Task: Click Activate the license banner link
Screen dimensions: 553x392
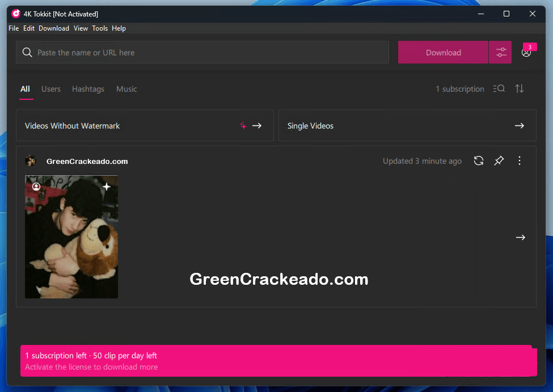Action: 91,367
